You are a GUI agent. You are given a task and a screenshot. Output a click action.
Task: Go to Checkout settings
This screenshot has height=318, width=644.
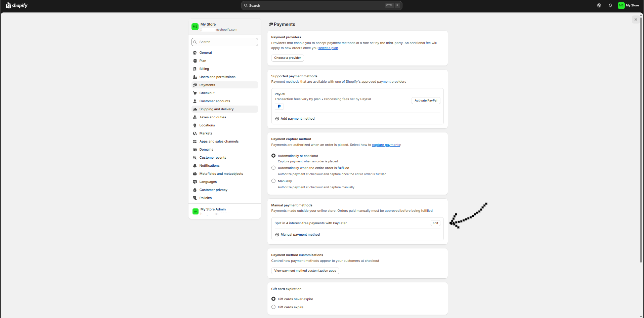pos(224,93)
